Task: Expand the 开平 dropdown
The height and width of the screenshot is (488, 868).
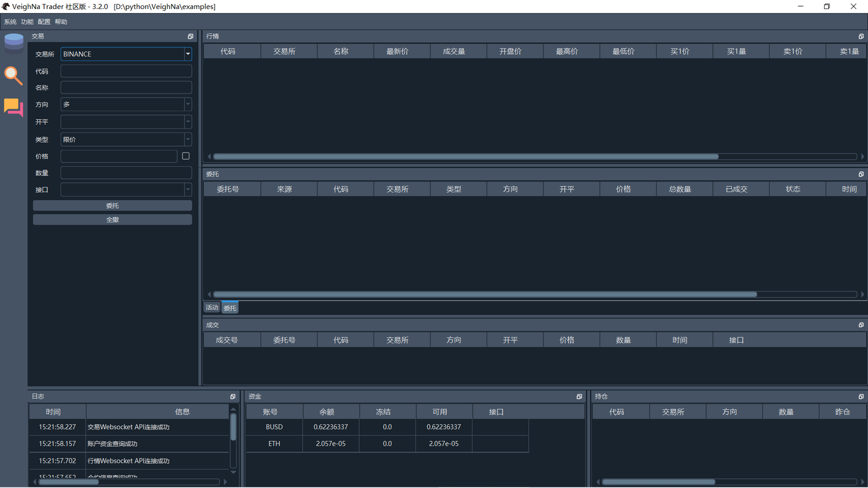Action: pos(126,122)
